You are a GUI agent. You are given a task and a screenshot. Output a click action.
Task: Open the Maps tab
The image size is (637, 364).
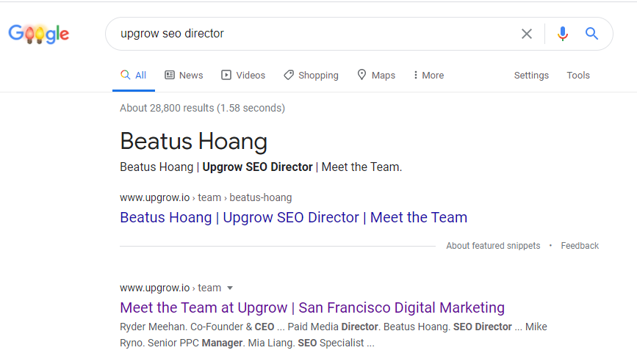point(376,76)
